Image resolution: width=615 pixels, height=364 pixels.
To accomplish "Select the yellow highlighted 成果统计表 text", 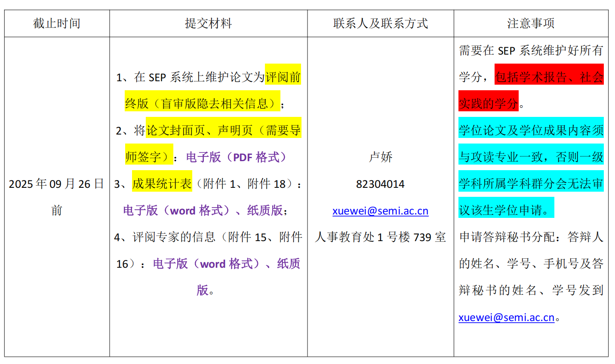I will [162, 184].
